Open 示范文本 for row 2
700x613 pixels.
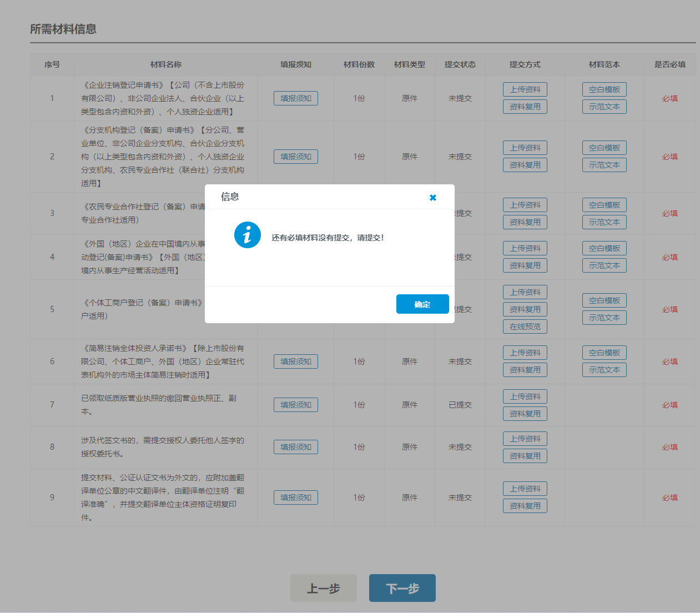(605, 165)
